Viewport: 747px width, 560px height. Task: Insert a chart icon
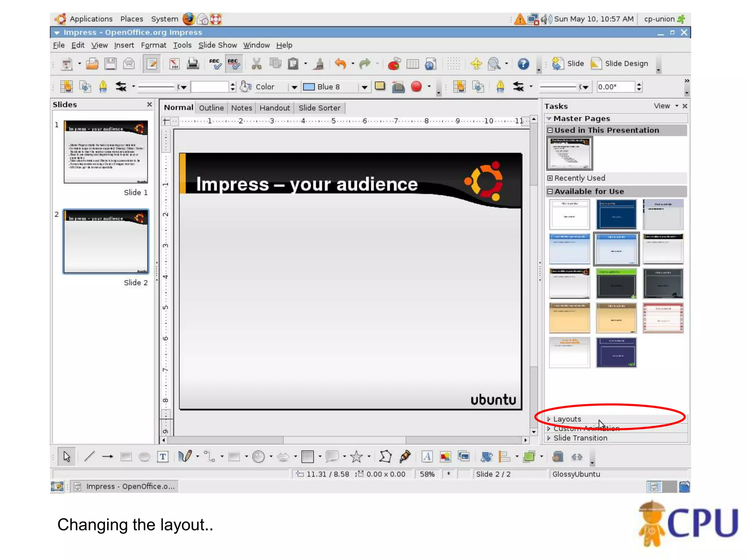pyautogui.click(x=394, y=64)
